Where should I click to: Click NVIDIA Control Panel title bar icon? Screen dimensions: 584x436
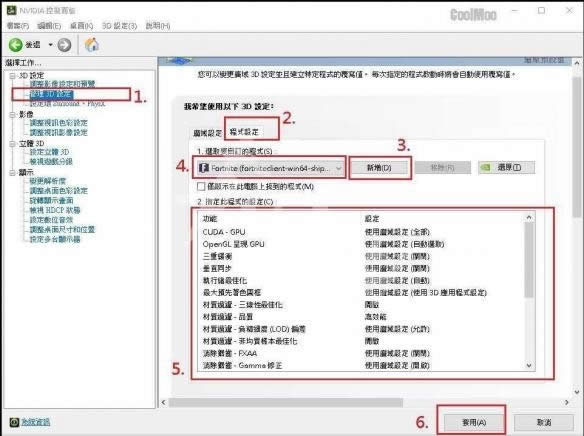pos(12,10)
